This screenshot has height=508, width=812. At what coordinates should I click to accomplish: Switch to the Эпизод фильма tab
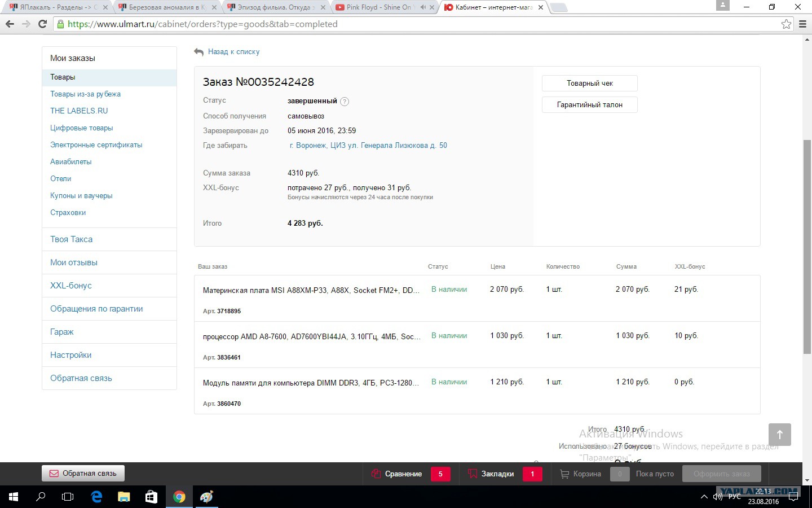tap(276, 7)
